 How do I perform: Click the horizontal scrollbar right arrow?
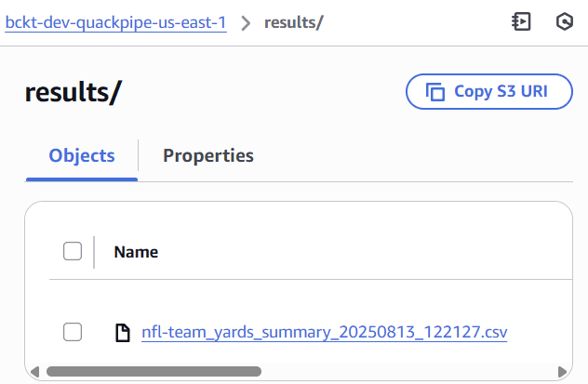click(562, 372)
